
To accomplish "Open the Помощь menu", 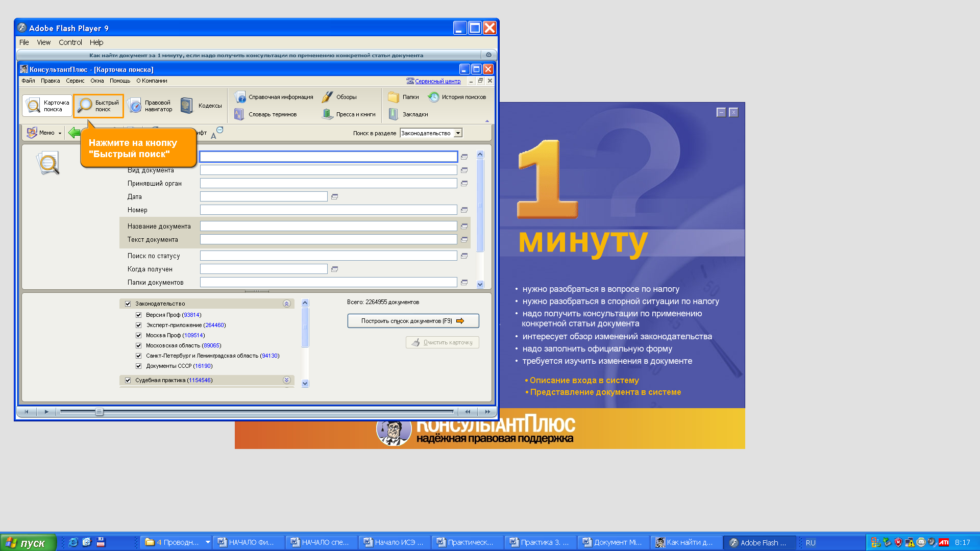I will tap(120, 81).
